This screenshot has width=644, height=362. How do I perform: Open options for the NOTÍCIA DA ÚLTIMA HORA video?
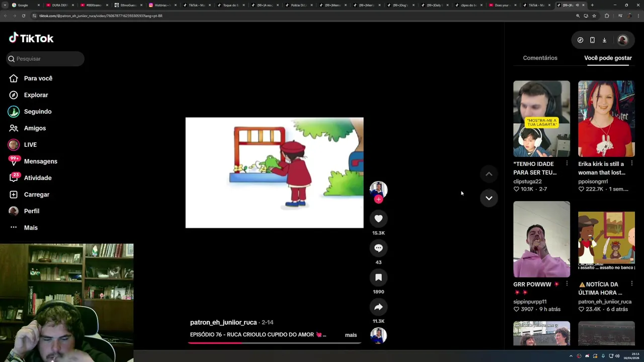pyautogui.click(x=631, y=284)
